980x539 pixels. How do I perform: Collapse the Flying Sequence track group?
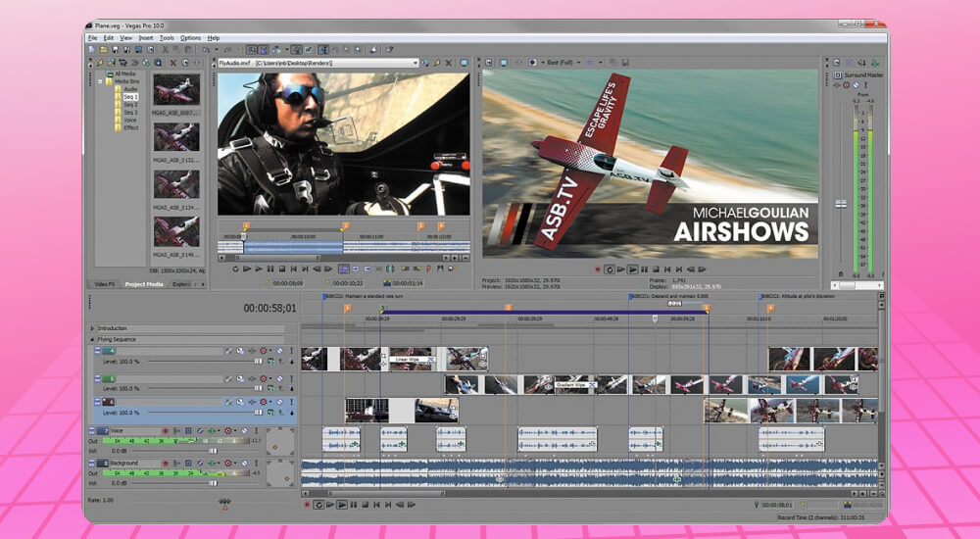pos(92,339)
